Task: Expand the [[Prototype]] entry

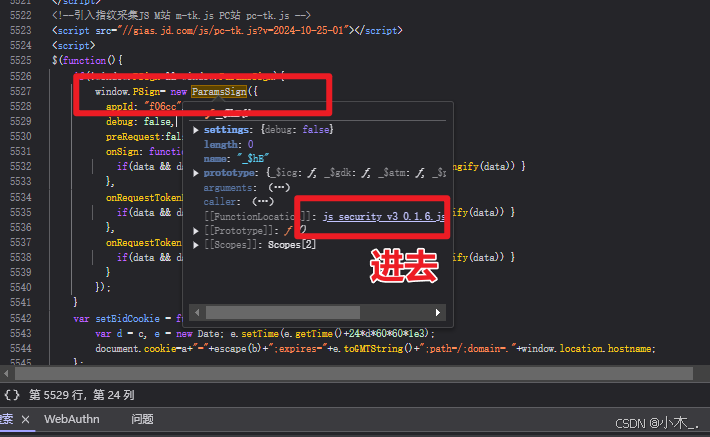Action: point(196,231)
